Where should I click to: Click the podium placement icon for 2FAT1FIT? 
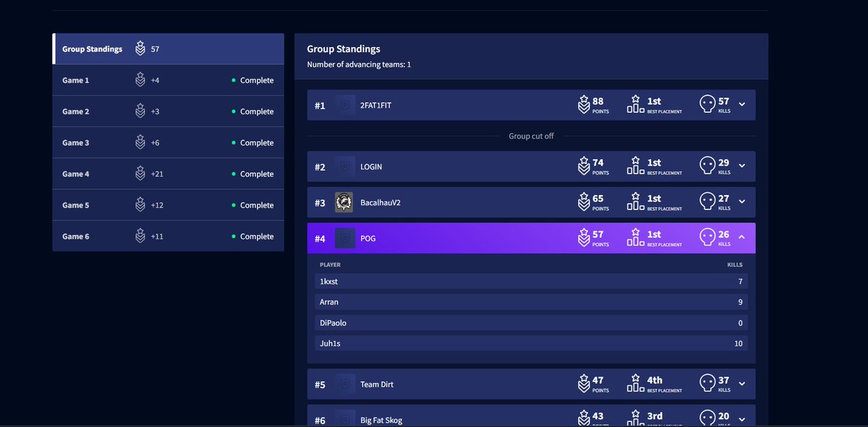pyautogui.click(x=636, y=104)
